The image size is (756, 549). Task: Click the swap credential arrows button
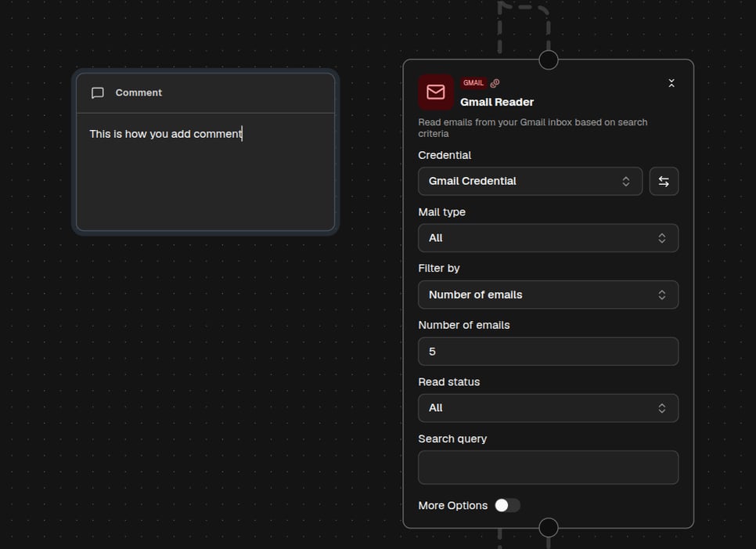tap(664, 182)
